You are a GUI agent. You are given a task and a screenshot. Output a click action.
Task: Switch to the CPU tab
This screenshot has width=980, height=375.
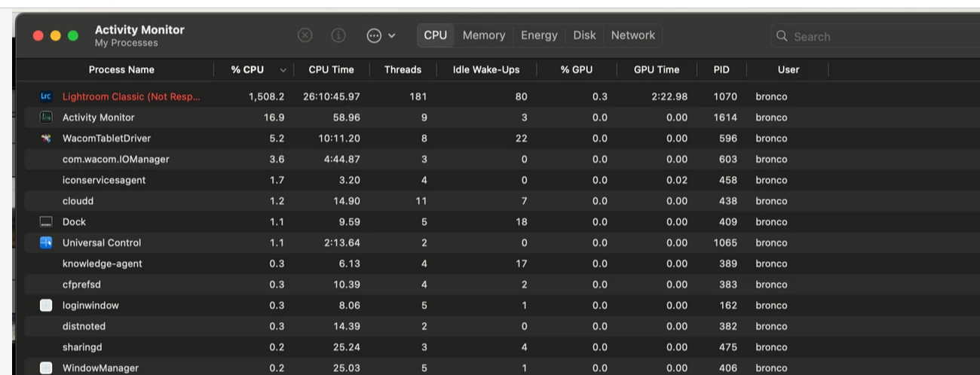pyautogui.click(x=435, y=35)
